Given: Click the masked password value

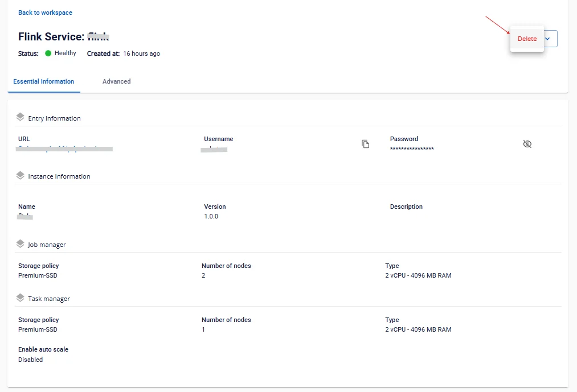Looking at the screenshot, I should point(412,148).
